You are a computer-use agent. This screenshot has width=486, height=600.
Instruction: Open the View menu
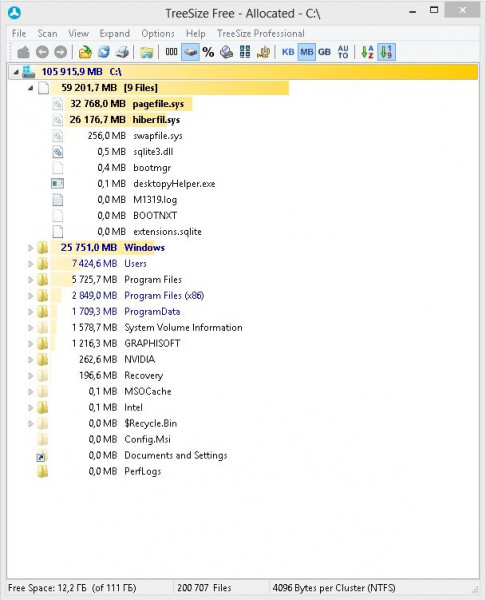(78, 34)
